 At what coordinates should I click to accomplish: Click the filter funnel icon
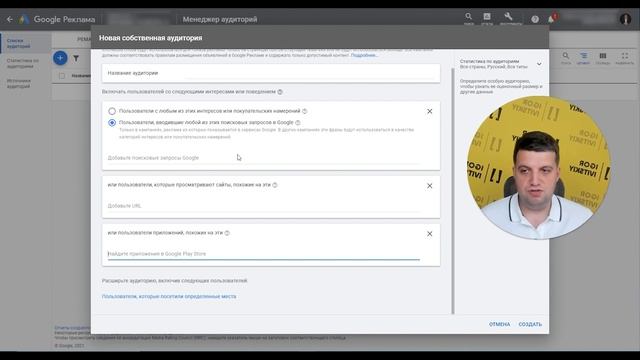tap(76, 58)
